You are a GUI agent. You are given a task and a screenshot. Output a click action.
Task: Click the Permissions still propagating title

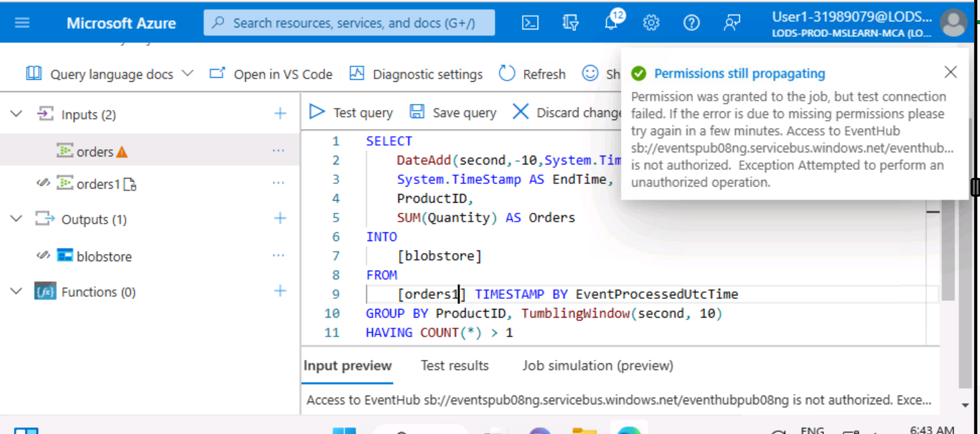pyautogui.click(x=739, y=74)
